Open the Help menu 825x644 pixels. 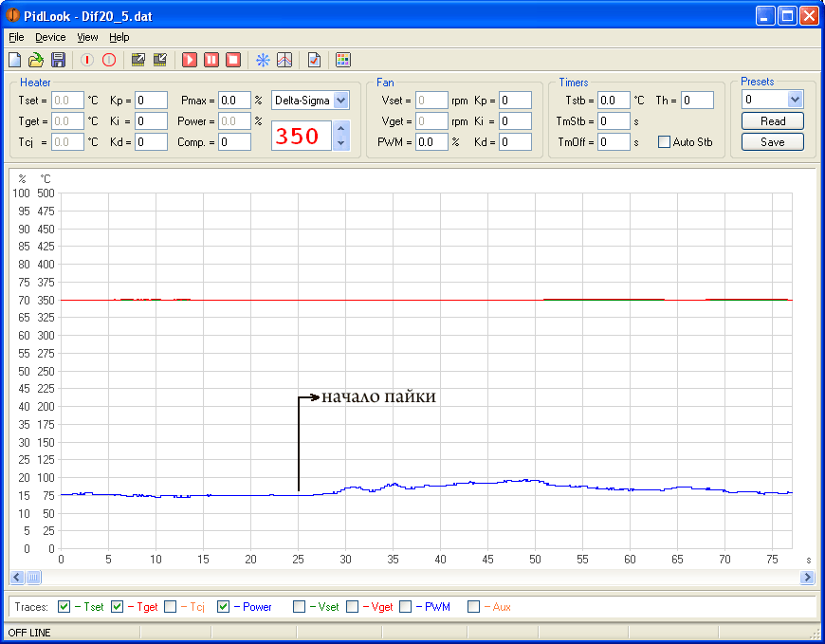[119, 37]
